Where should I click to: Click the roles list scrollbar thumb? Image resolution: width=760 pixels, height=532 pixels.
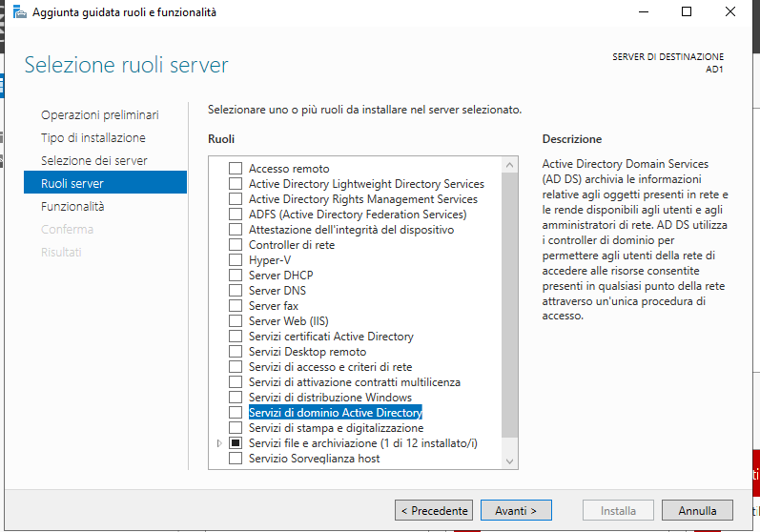(509, 305)
